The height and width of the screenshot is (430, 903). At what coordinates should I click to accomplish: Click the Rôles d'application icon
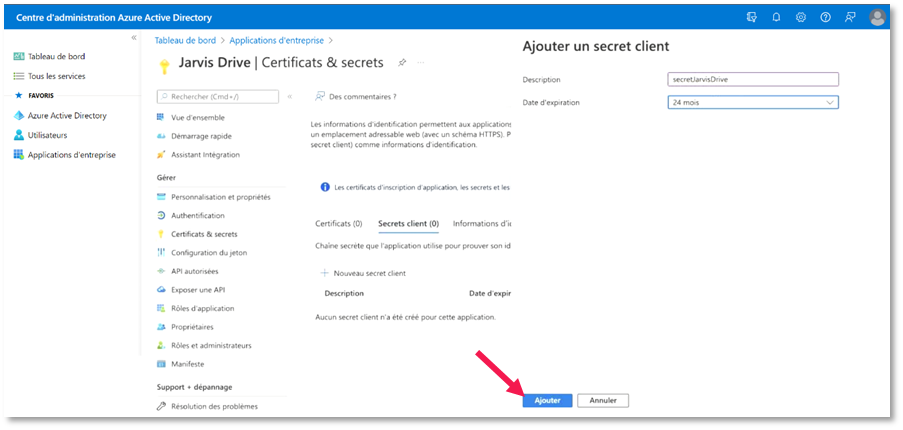[161, 308]
